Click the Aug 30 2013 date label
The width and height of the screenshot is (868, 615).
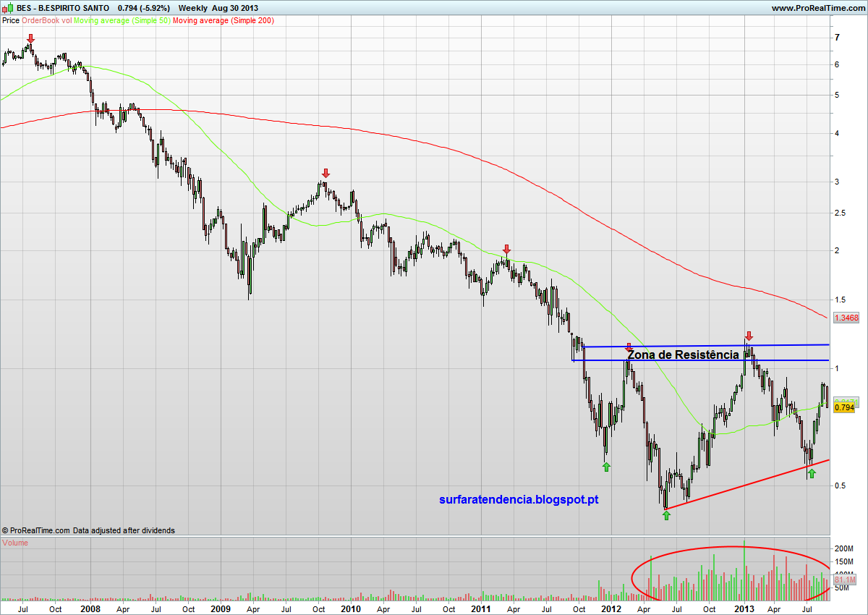click(235, 8)
